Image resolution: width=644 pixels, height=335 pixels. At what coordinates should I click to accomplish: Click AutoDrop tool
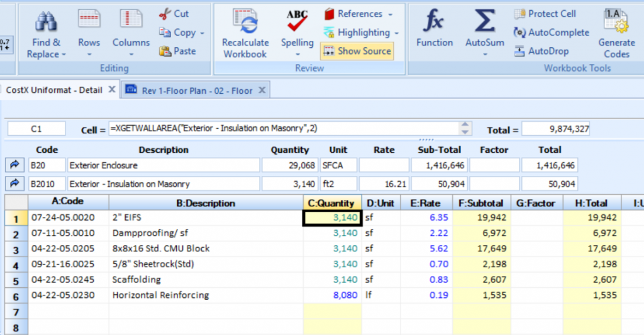point(541,52)
